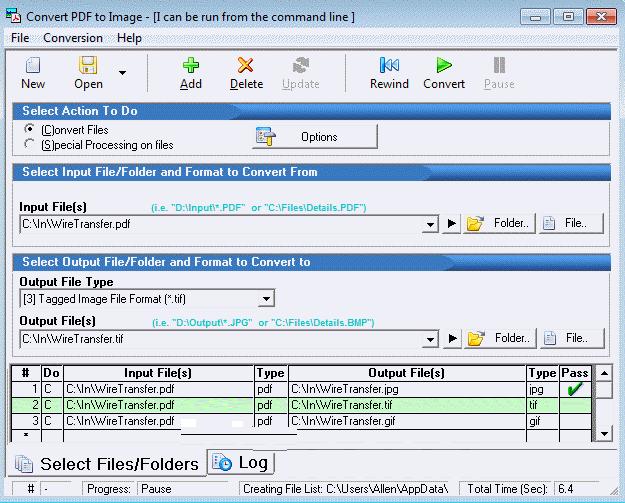
Task: Expand the Output File(s) dropdown arrow
Action: point(430,339)
